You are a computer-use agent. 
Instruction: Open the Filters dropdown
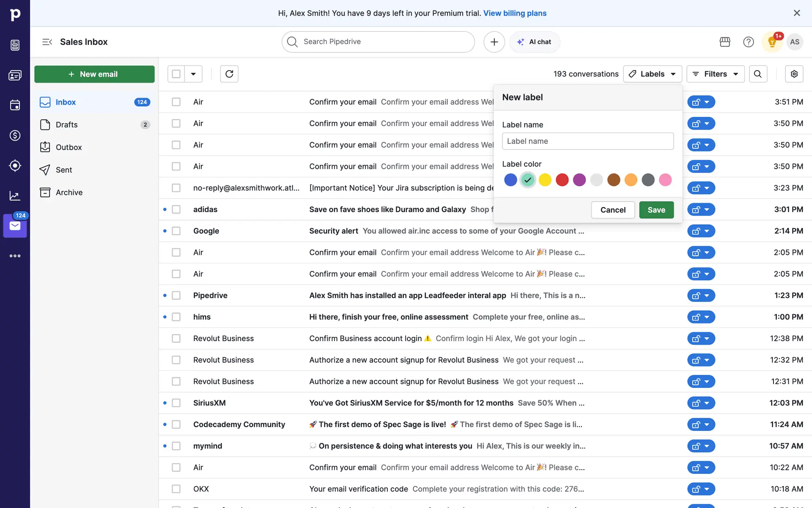point(715,74)
